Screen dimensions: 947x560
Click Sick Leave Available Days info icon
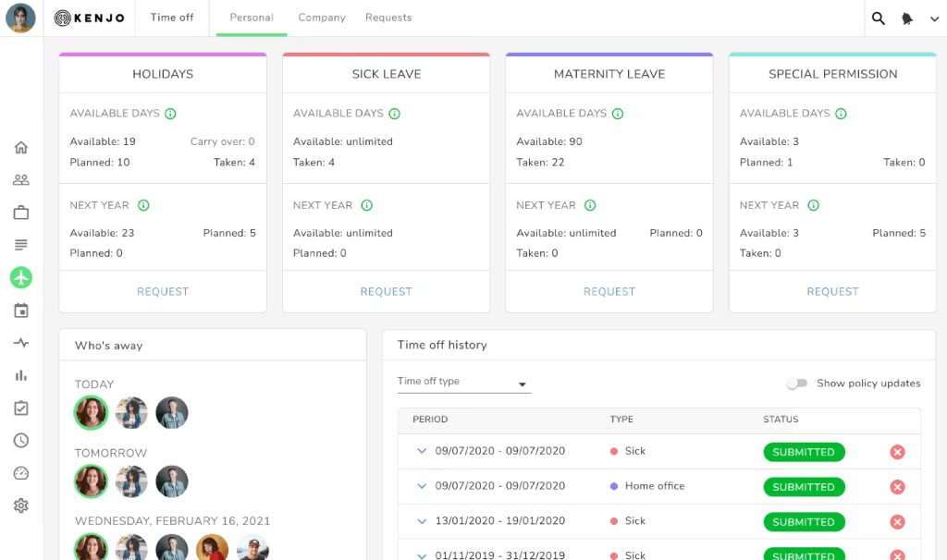(x=394, y=114)
